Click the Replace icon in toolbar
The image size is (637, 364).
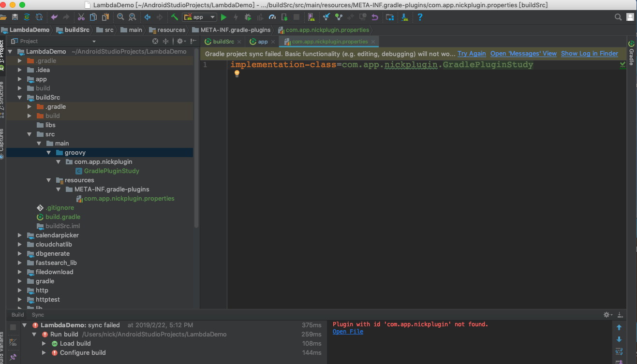[132, 17]
